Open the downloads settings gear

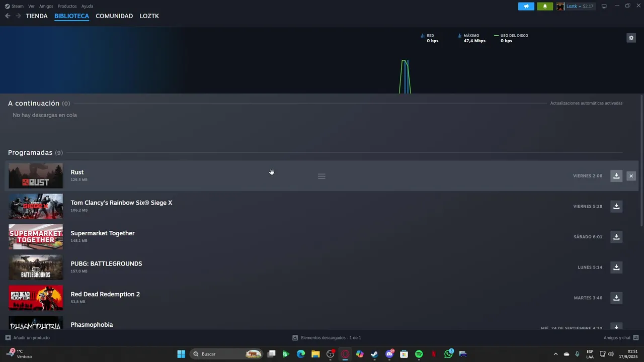click(x=631, y=38)
